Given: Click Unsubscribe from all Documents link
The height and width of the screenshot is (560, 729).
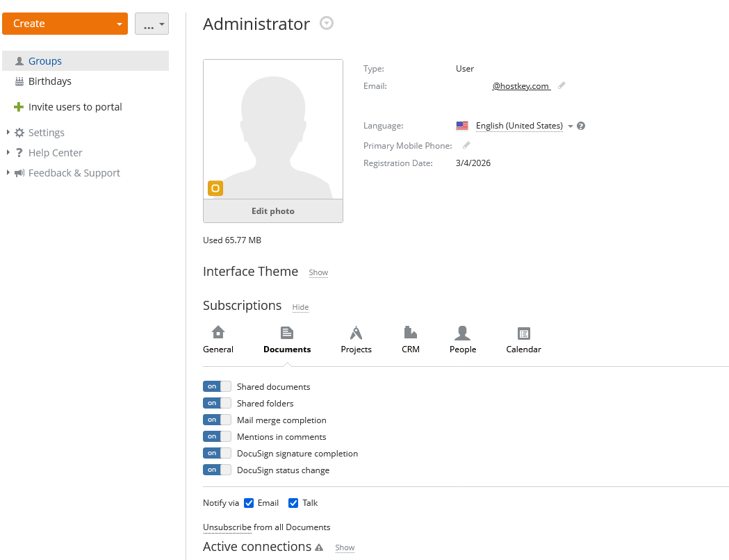Looking at the screenshot, I should (227, 527).
